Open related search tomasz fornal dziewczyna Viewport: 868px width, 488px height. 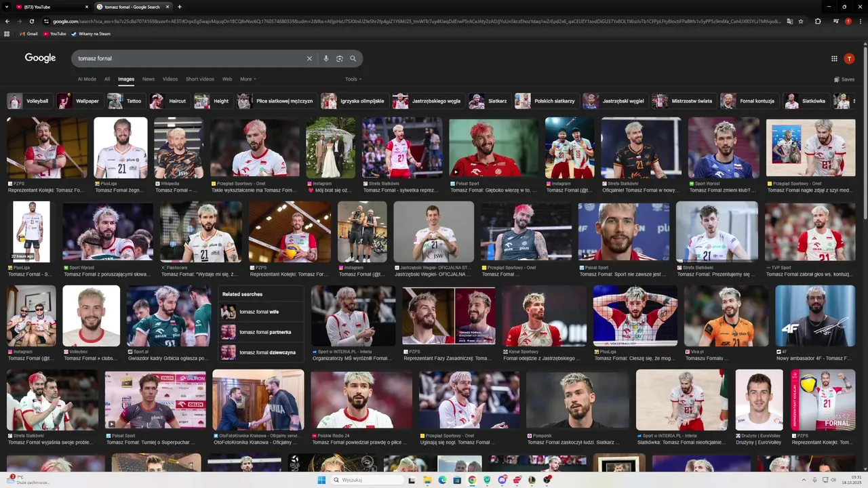coord(261,352)
